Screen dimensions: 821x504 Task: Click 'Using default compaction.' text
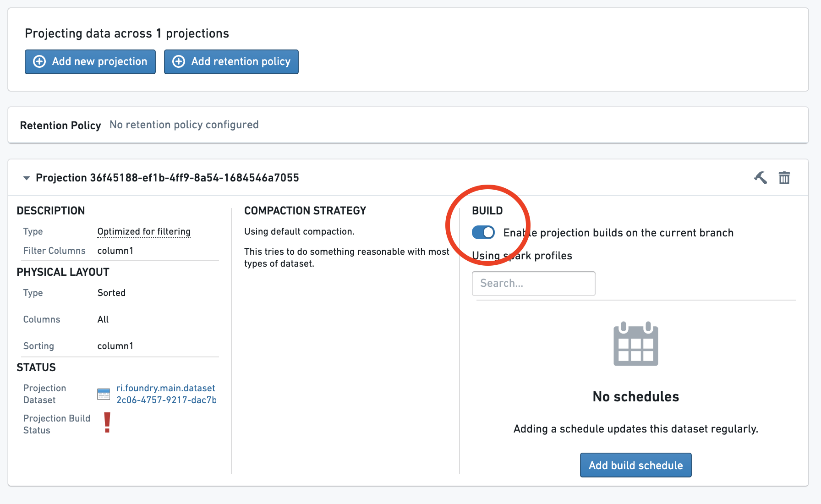299,231
